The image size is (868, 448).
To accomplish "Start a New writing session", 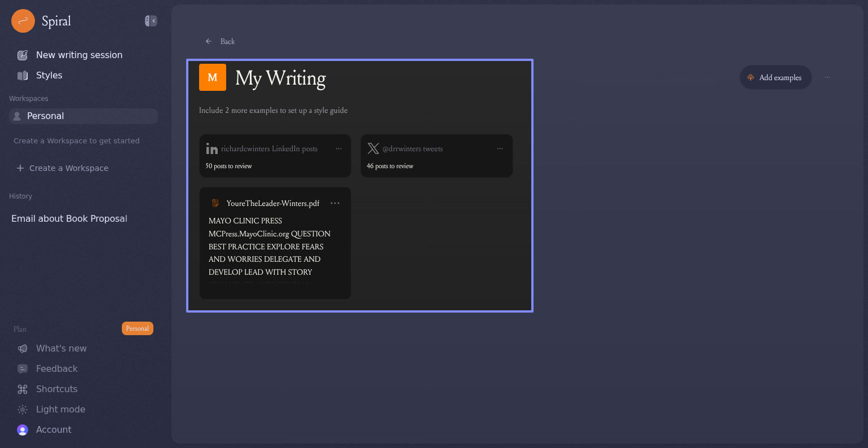I will pyautogui.click(x=79, y=55).
